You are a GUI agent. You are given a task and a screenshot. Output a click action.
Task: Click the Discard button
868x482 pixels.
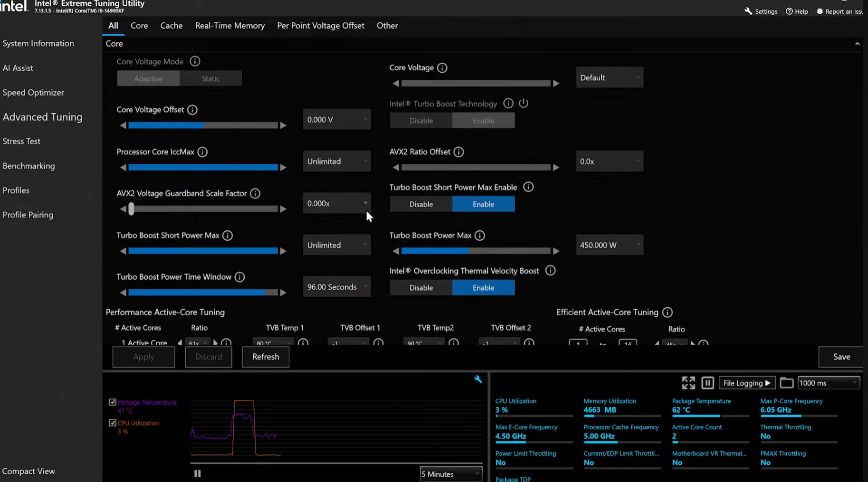pyautogui.click(x=209, y=357)
